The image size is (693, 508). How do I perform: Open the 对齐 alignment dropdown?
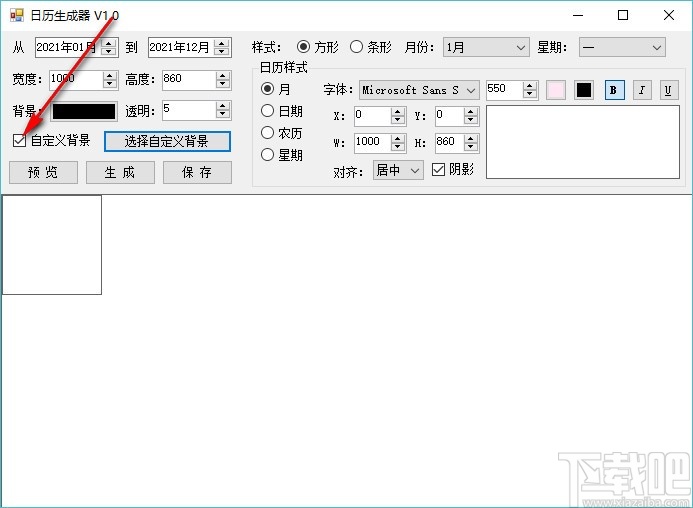[x=398, y=170]
